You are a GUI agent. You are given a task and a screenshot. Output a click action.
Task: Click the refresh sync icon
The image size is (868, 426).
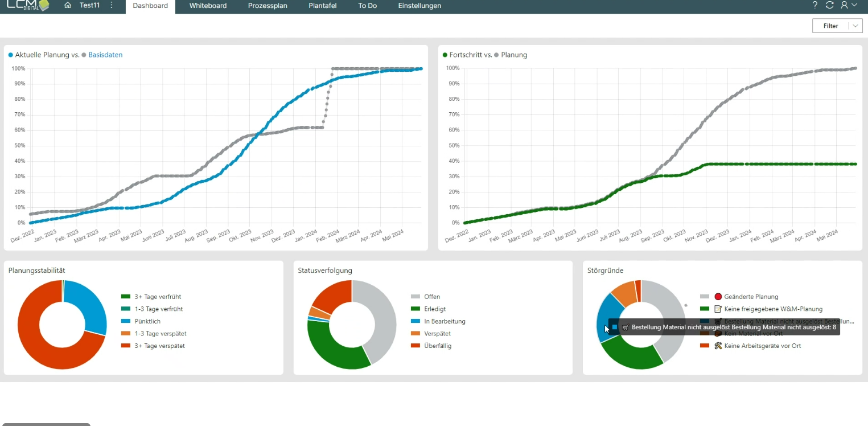829,5
